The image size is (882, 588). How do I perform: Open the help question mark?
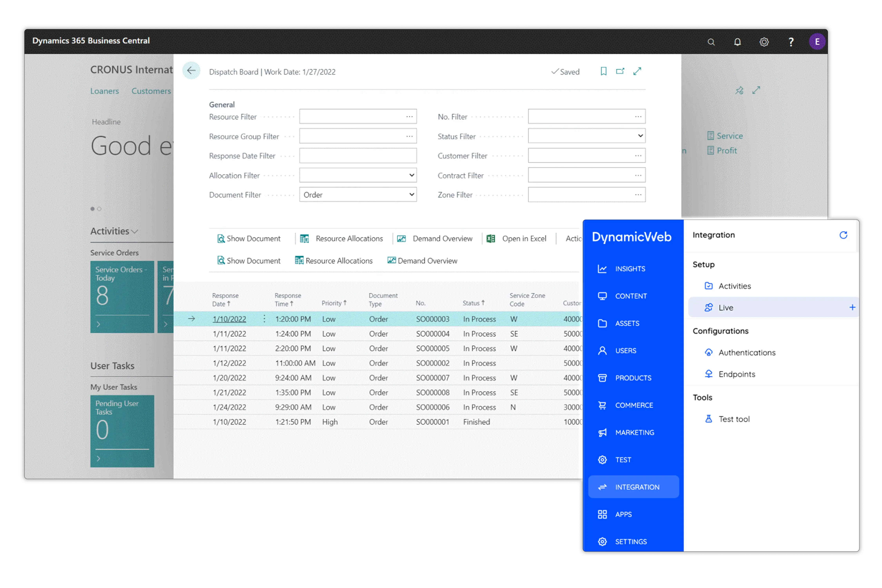[x=791, y=42]
